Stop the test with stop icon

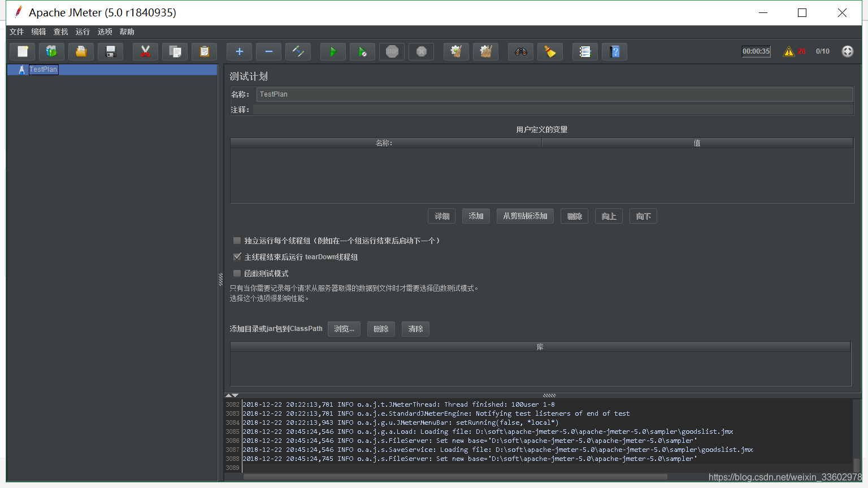coord(392,51)
